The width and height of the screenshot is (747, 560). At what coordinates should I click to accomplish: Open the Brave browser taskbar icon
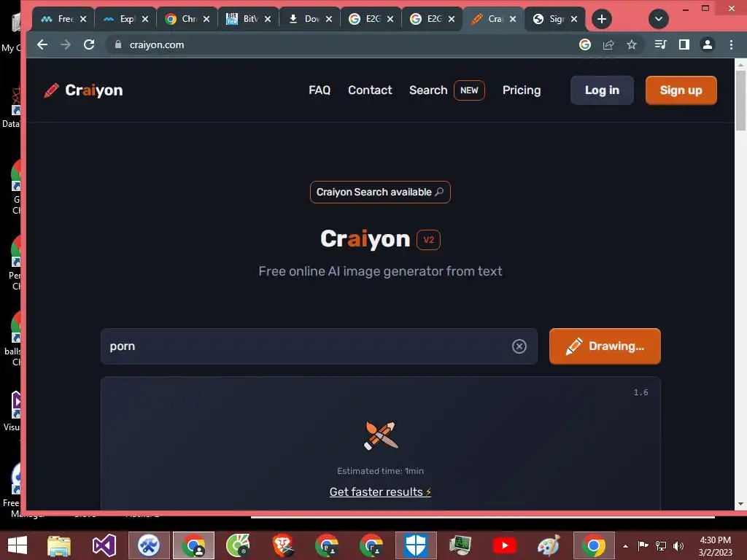tap(282, 545)
